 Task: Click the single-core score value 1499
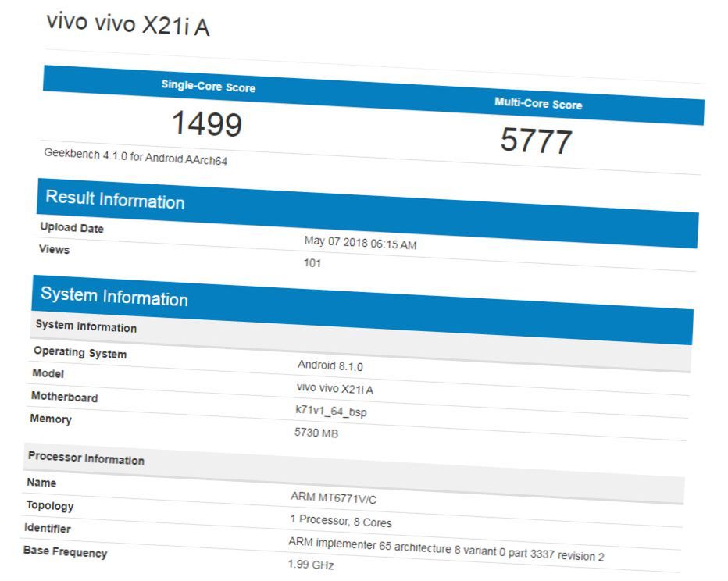coord(207,124)
